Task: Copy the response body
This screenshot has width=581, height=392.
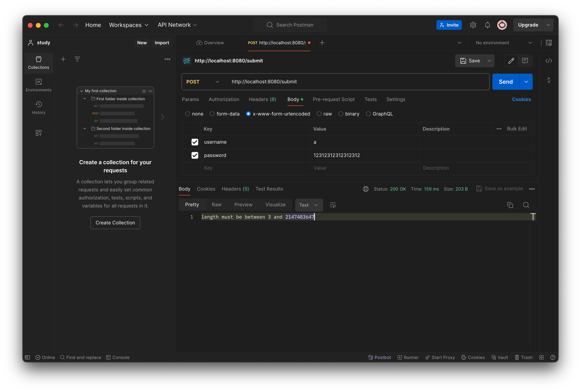Action: pos(510,205)
